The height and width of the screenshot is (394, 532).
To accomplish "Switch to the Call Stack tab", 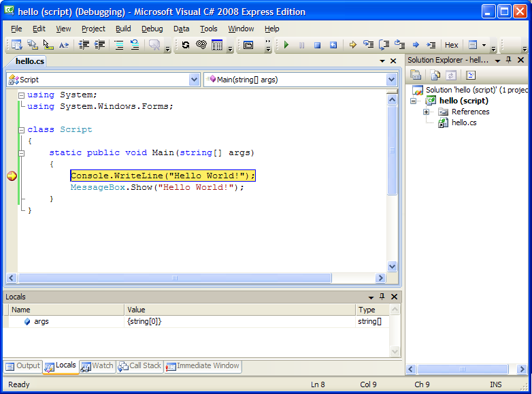I will (139, 366).
